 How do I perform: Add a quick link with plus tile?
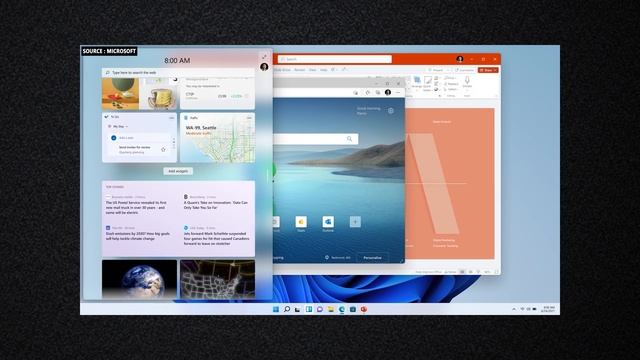pos(355,222)
